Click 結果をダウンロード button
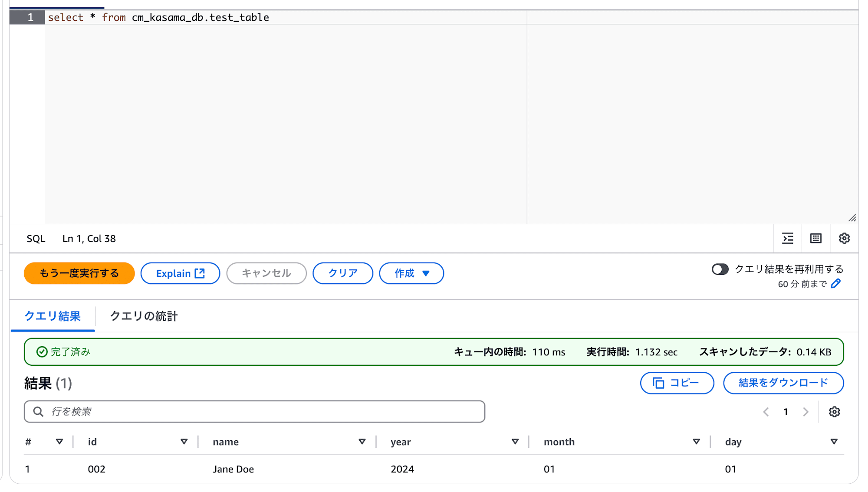 pyautogui.click(x=783, y=383)
